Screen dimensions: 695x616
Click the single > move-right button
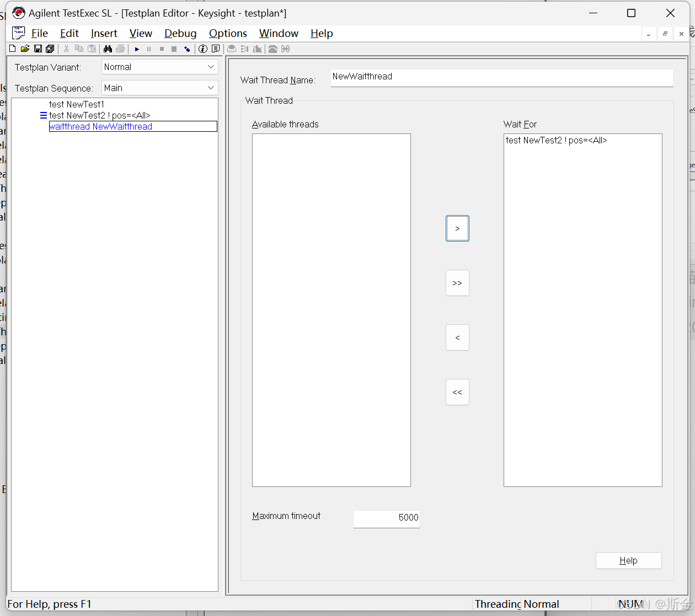click(457, 228)
